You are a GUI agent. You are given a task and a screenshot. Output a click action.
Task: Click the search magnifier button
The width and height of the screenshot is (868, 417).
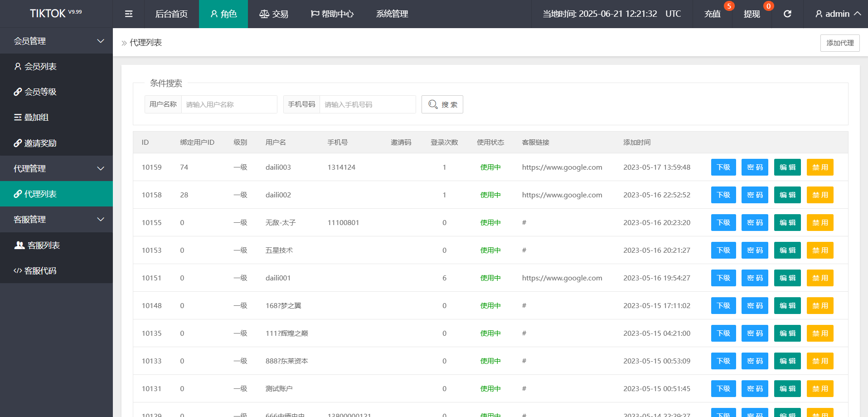442,104
